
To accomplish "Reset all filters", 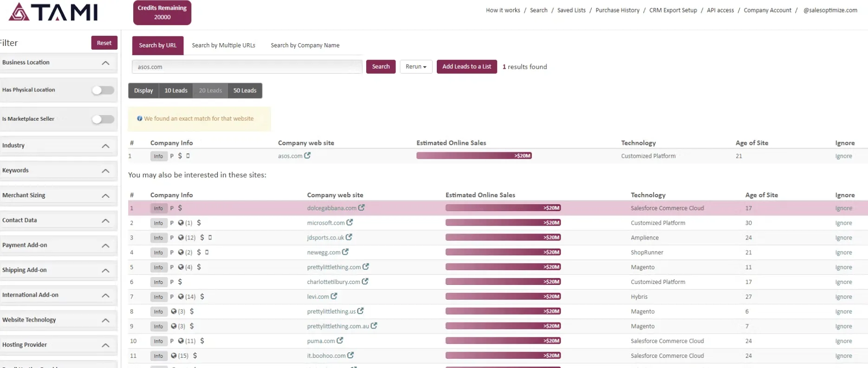I will coord(104,43).
